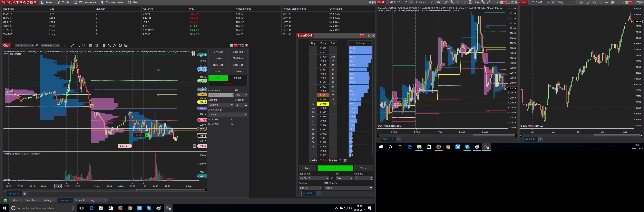
Task: Search instrument magnifier in SuperDOM panel
Action: point(332,178)
